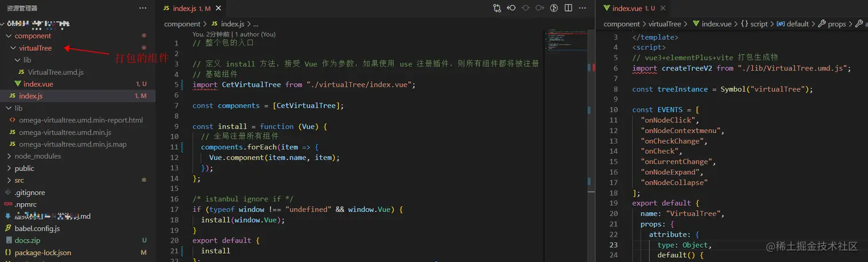Click JS icon of omega-virtualtree.umd.min.js
This screenshot has width=868, height=262.
click(13, 132)
